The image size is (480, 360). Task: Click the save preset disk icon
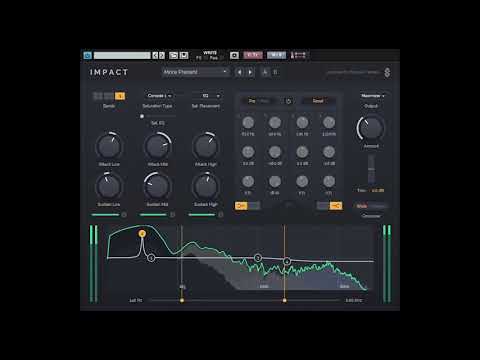pos(184,55)
